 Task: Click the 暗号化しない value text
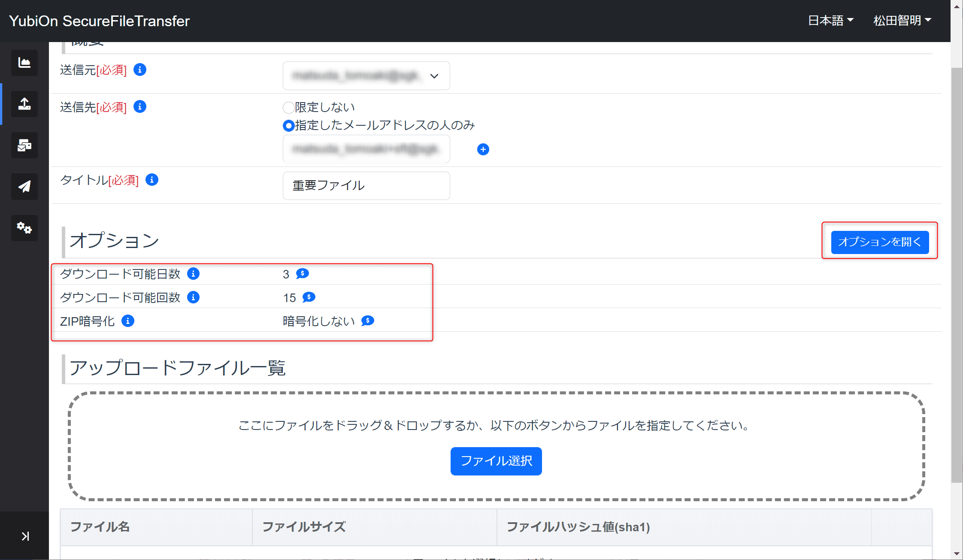coord(319,321)
